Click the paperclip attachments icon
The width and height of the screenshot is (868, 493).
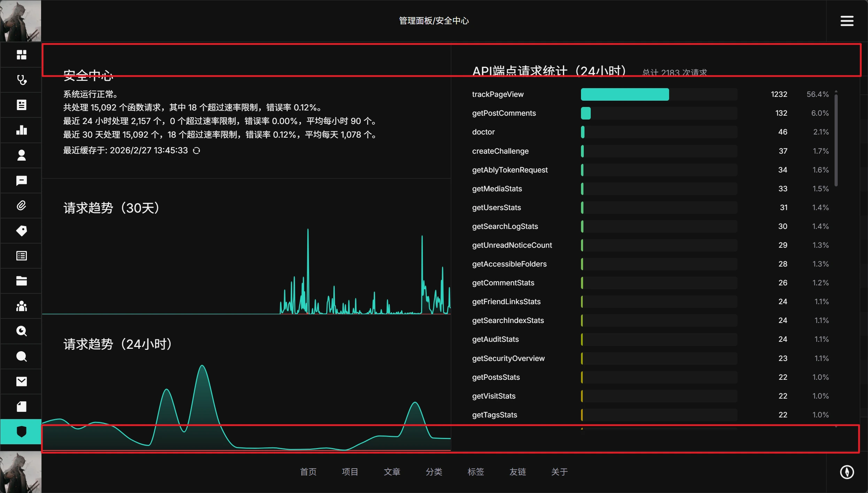click(x=21, y=206)
